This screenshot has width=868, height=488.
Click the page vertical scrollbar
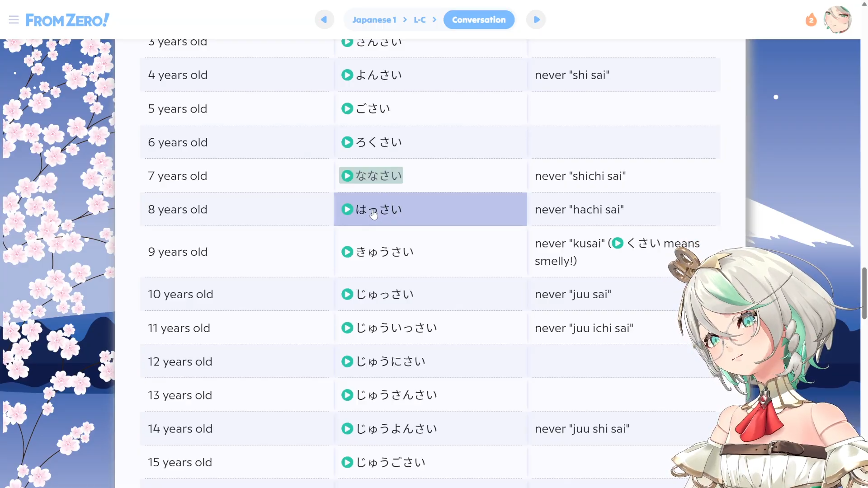864,293
